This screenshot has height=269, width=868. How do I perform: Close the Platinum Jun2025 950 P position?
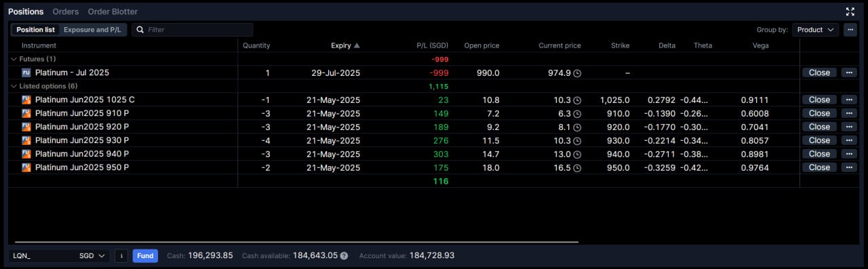pos(819,167)
